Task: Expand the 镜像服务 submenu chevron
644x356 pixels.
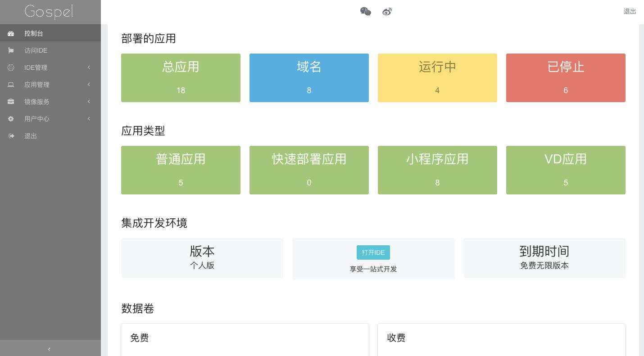Action: 89,102
